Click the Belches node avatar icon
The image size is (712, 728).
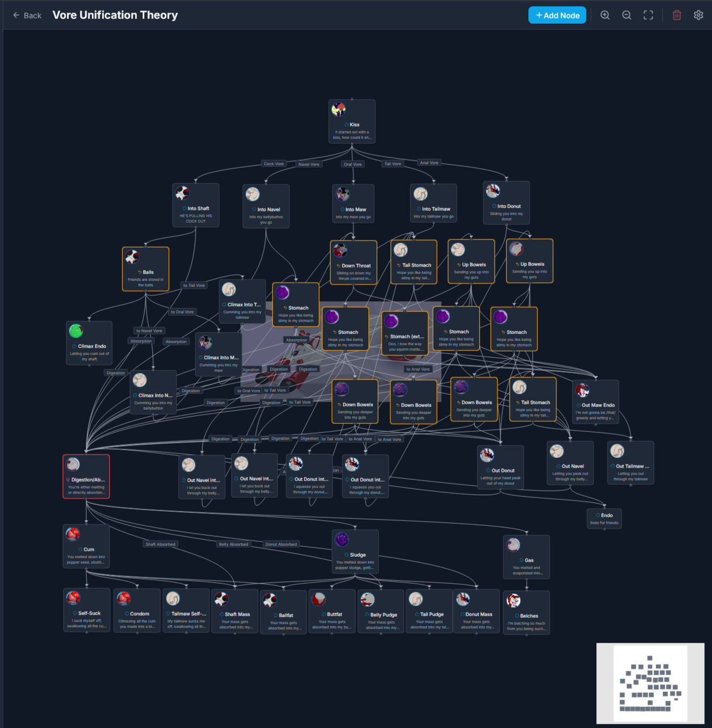click(x=513, y=600)
